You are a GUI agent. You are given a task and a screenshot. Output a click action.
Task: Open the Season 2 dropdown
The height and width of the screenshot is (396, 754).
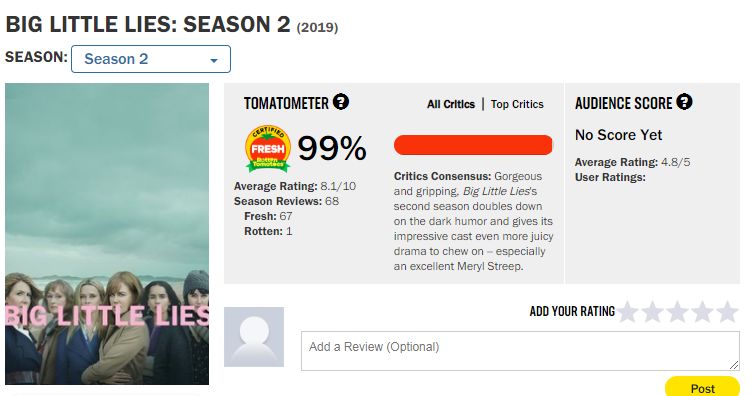(x=151, y=59)
